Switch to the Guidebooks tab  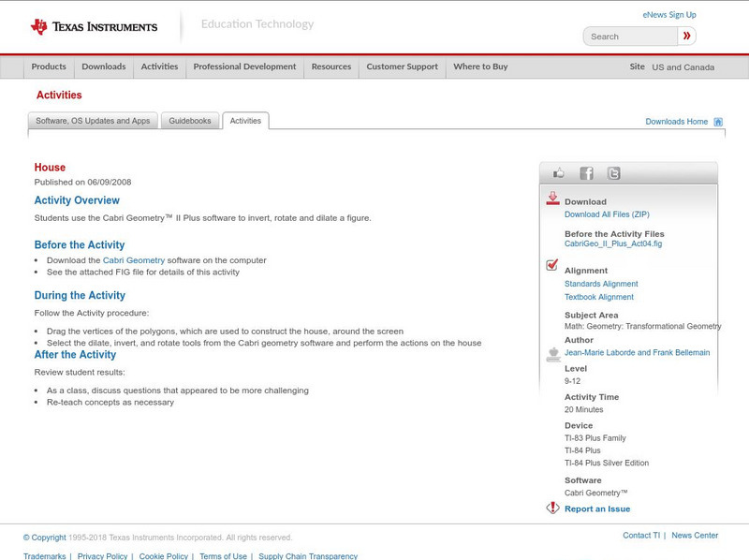coord(189,120)
